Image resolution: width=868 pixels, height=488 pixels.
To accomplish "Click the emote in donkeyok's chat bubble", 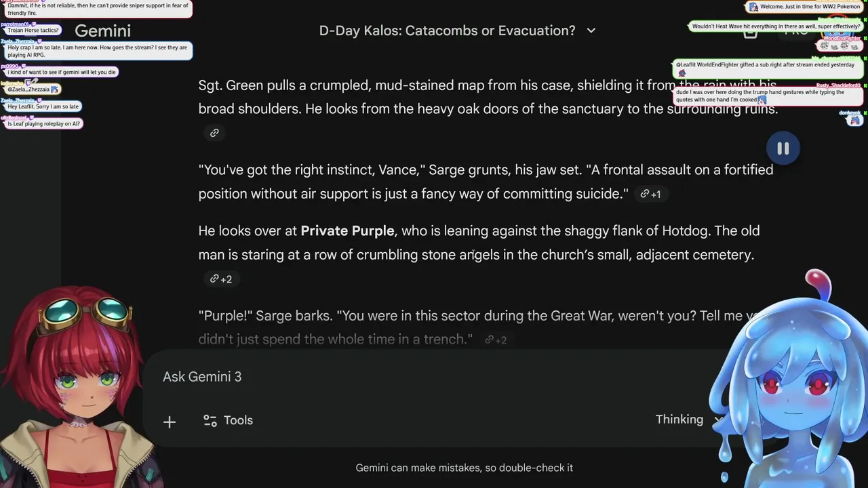I will pyautogui.click(x=854, y=120).
